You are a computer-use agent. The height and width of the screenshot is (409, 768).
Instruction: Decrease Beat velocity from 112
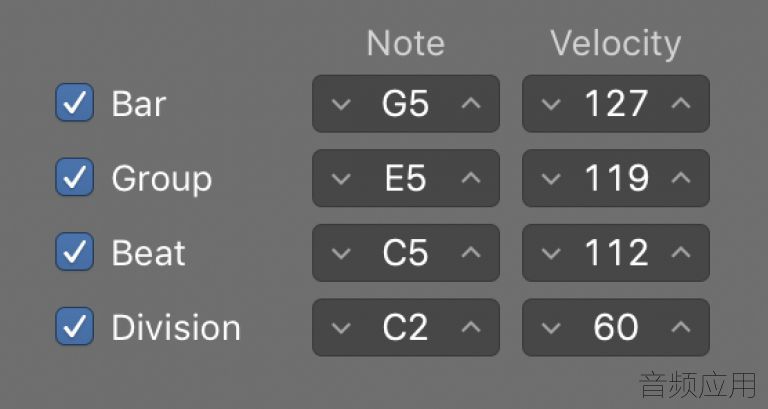(x=551, y=253)
